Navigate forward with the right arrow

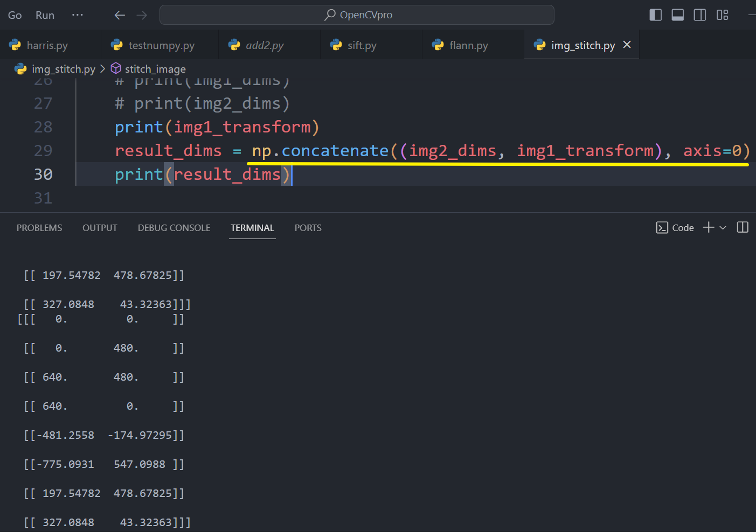(142, 15)
